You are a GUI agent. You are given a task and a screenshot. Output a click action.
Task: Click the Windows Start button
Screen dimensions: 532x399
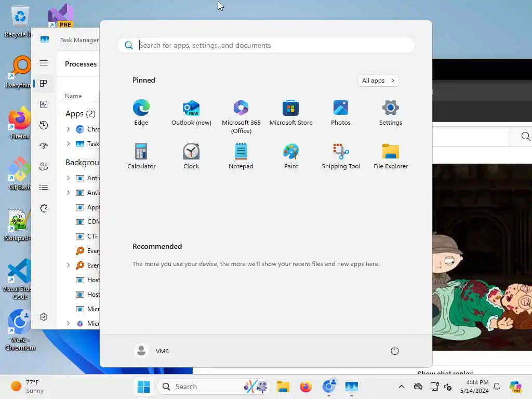pyautogui.click(x=143, y=387)
